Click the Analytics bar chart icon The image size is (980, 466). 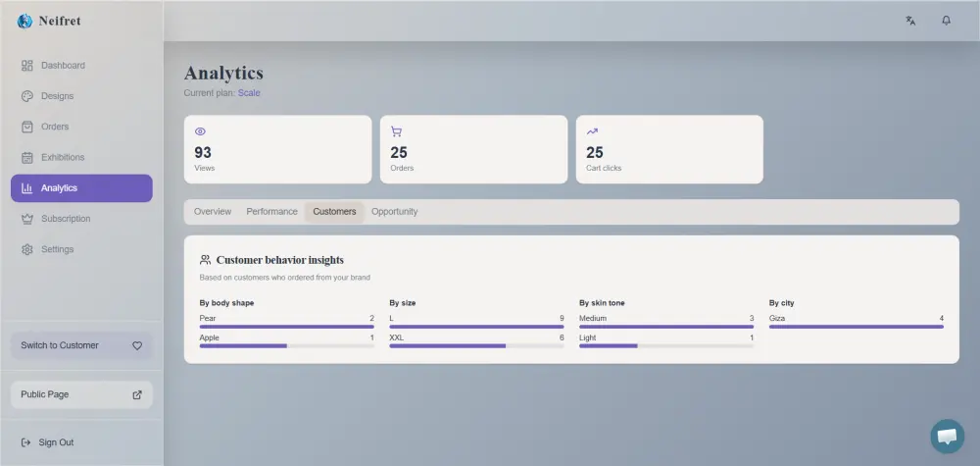coord(26,188)
